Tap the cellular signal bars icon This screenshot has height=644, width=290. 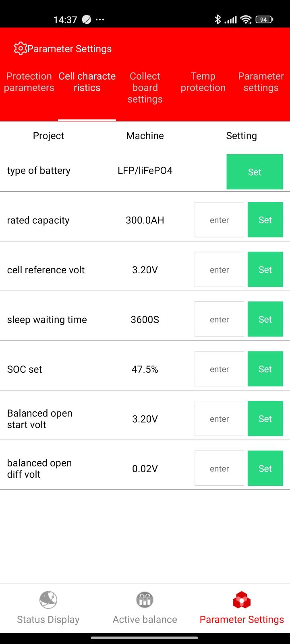231,19
